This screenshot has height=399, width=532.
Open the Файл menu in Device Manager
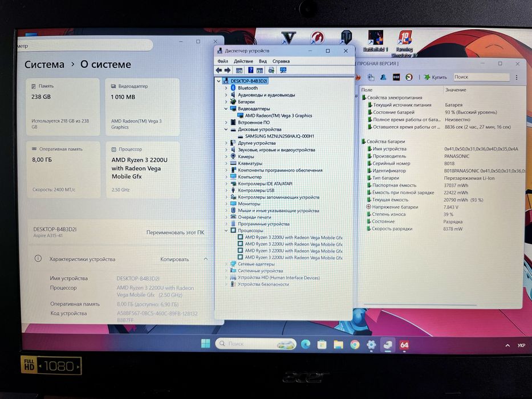click(223, 61)
